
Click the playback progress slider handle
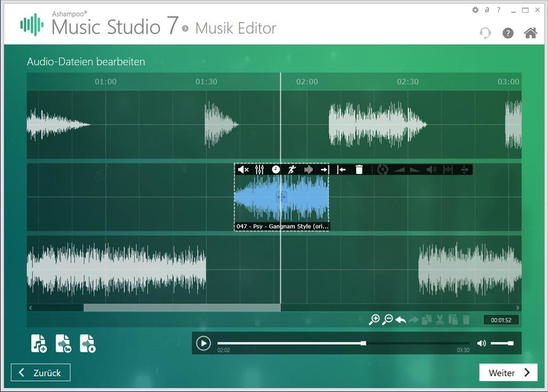coord(363,343)
